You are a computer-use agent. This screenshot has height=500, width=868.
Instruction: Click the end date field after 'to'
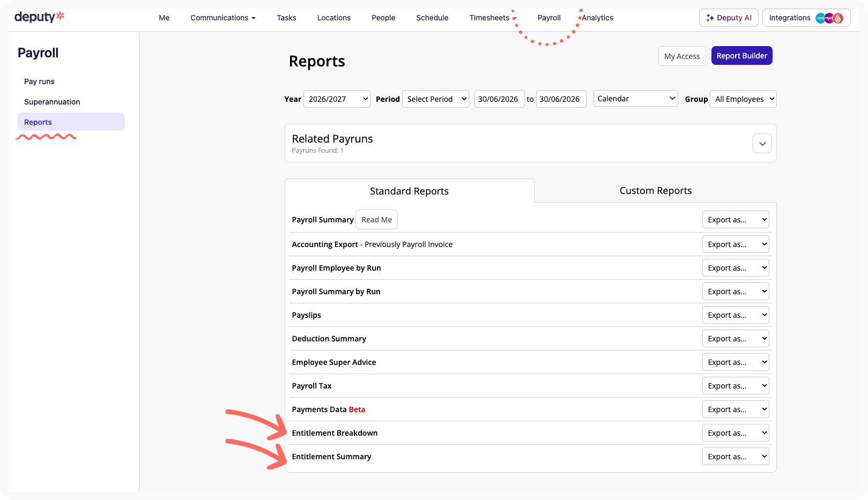(561, 99)
